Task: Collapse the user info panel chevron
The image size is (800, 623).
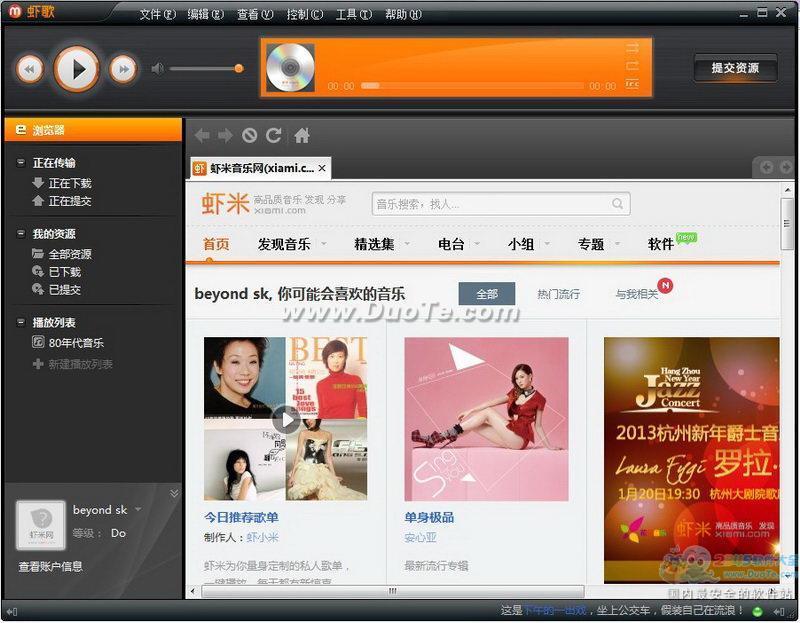Action: click(174, 493)
